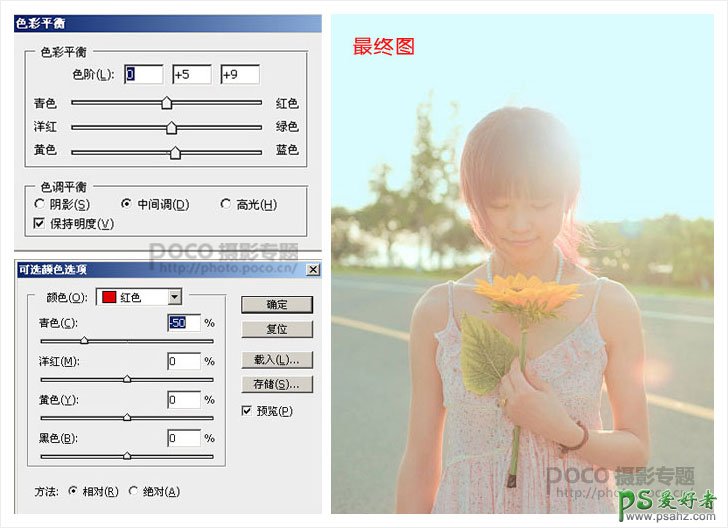
Task: Click the 黑色(B) percentage input field
Action: tap(184, 438)
